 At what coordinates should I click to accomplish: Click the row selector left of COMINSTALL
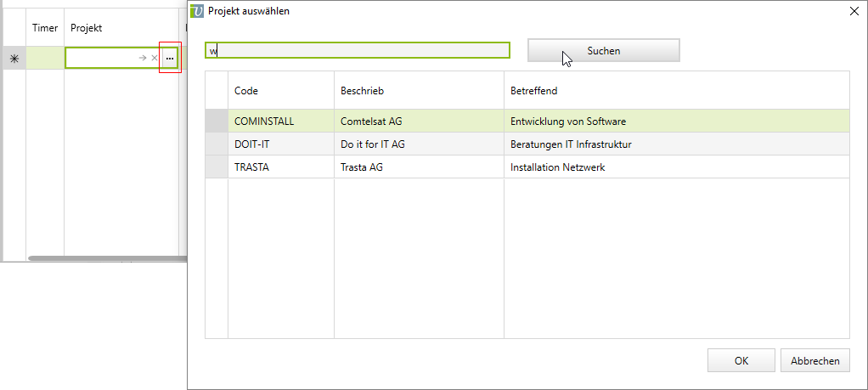217,122
